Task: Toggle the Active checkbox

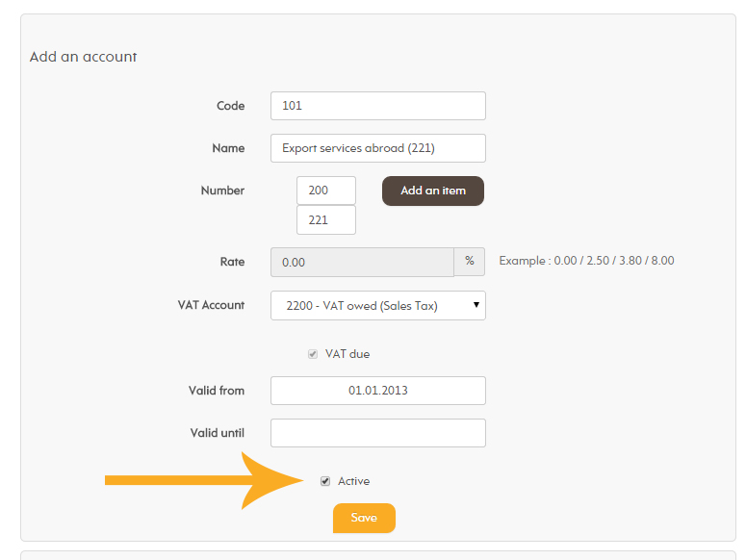Action: [x=325, y=481]
